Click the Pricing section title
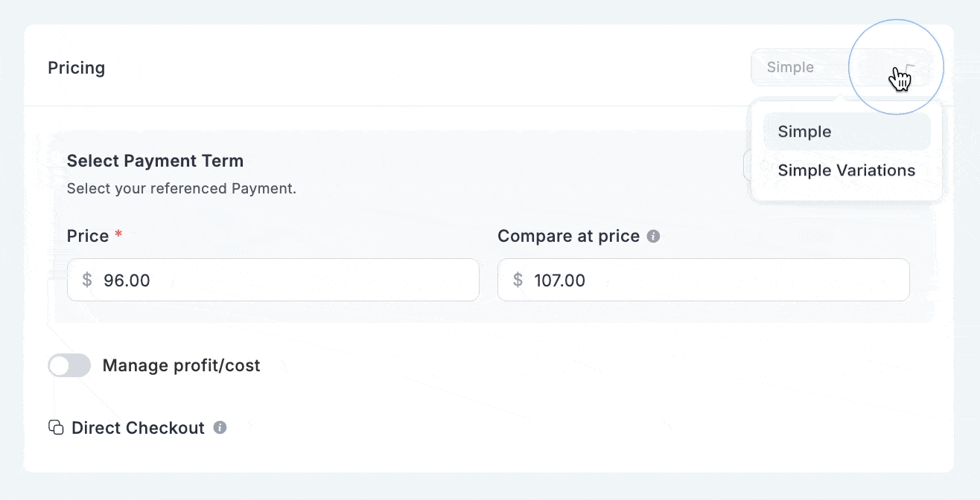Viewport: 980px width, 500px height. tap(76, 68)
